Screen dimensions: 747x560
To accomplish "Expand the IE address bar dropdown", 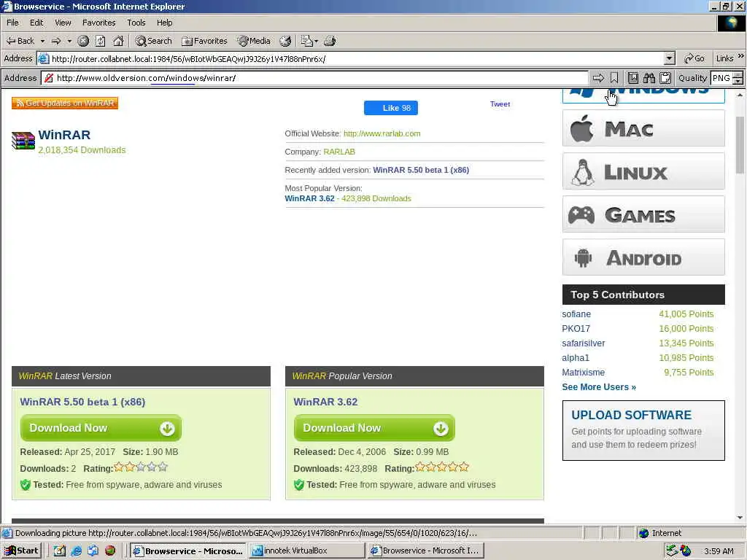I will click(670, 58).
